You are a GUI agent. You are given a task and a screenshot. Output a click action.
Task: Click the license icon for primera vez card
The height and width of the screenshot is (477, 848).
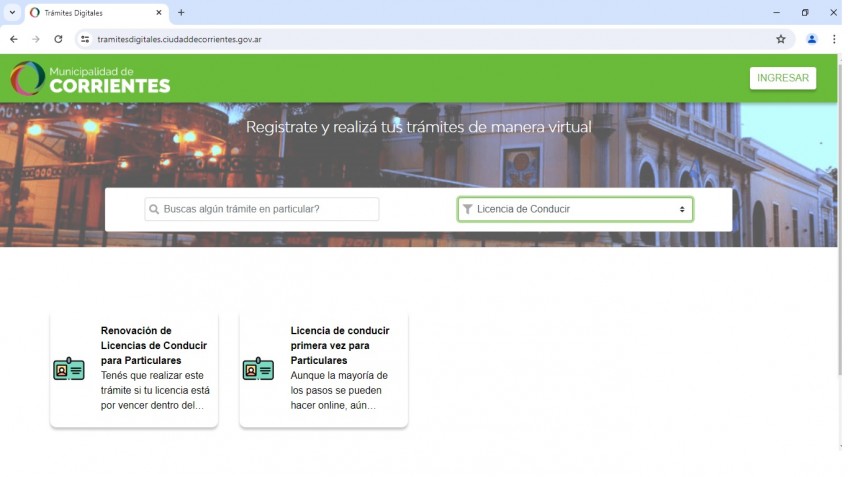[258, 369]
